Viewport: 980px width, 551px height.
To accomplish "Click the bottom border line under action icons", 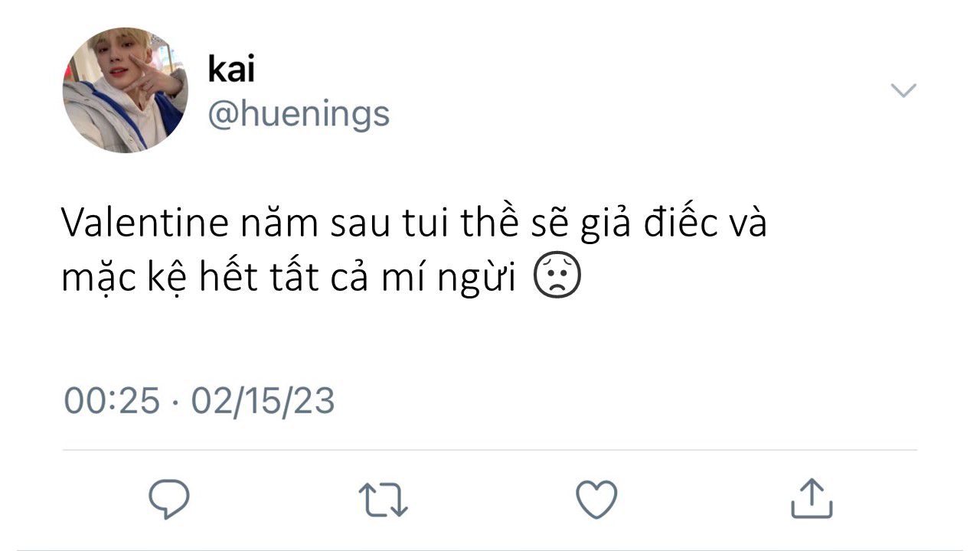I will pos(490,549).
